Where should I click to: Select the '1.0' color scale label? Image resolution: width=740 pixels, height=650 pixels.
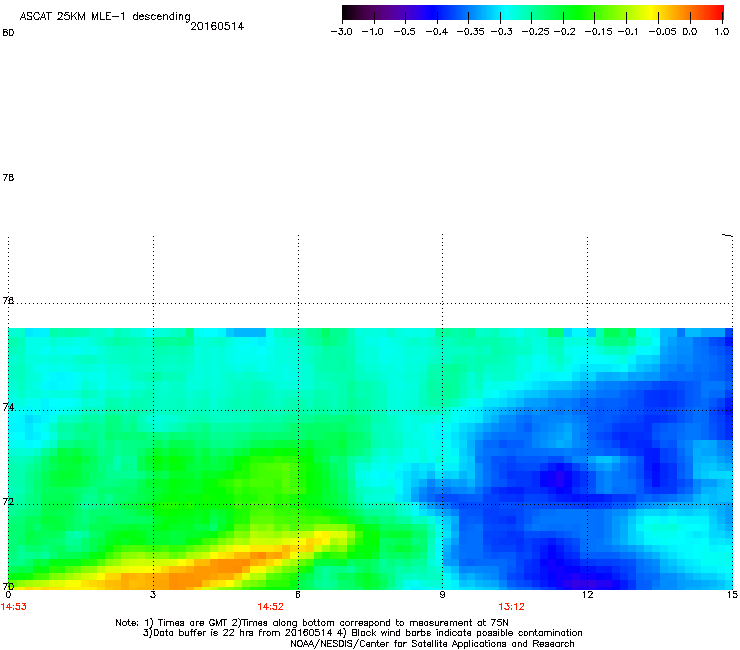coord(722,32)
